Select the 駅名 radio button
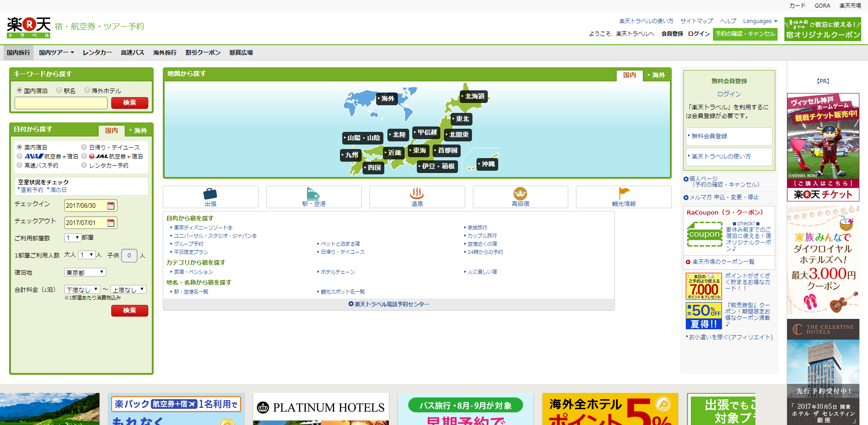Screen dimensions: 868x425 tap(59, 90)
